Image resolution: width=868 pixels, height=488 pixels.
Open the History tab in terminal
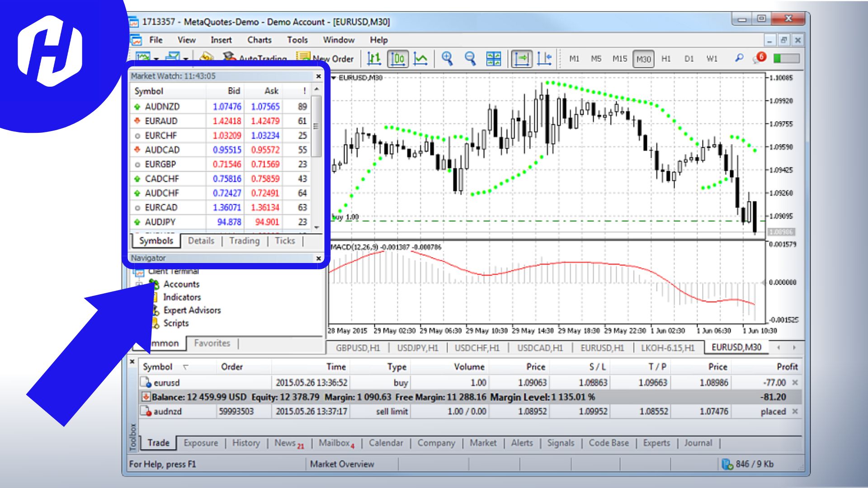pos(246,443)
